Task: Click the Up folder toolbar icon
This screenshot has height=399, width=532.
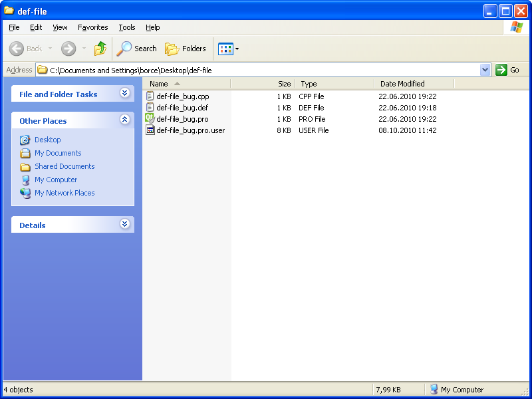Action: pos(100,49)
